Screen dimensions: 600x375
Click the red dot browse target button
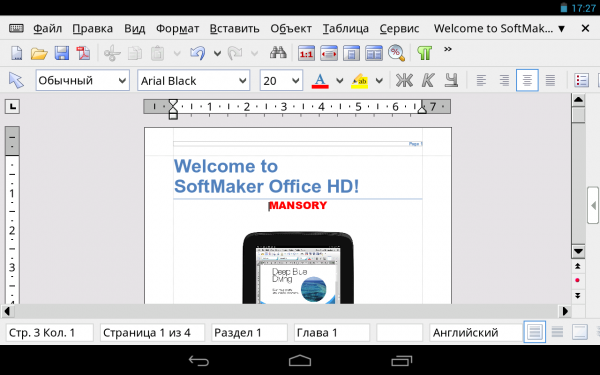coord(578,280)
